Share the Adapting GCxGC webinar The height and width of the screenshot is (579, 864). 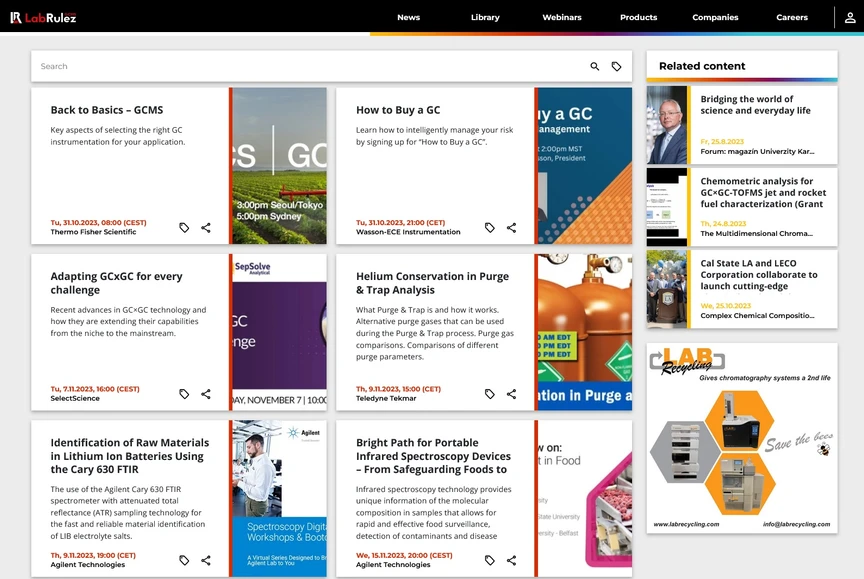coord(206,394)
